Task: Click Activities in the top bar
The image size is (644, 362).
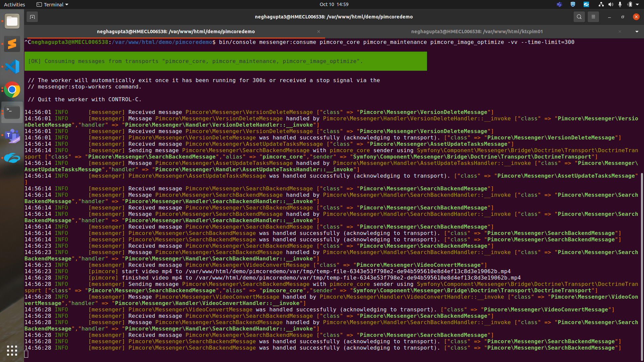Action: pos(14,4)
